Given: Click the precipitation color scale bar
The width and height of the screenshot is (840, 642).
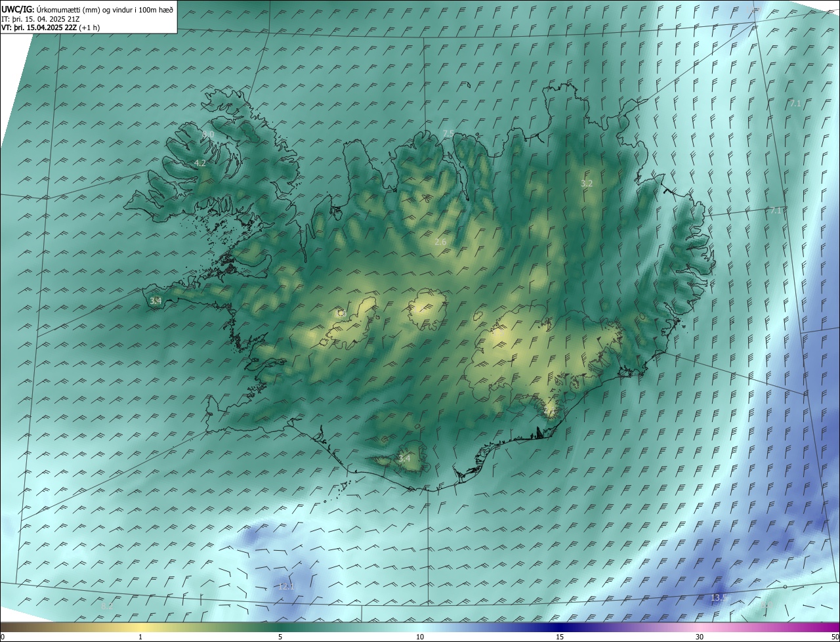Looking at the screenshot, I should point(420,627).
